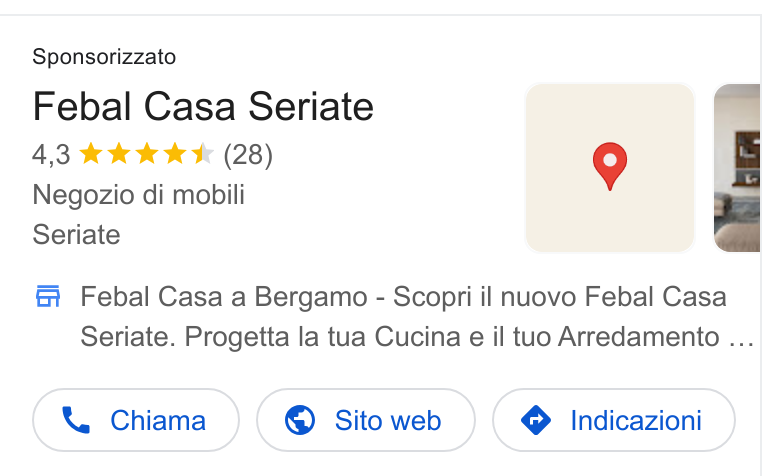Screen dimensions: 776x476
Task: Click the Sponsorizzato label
Action: (x=104, y=57)
